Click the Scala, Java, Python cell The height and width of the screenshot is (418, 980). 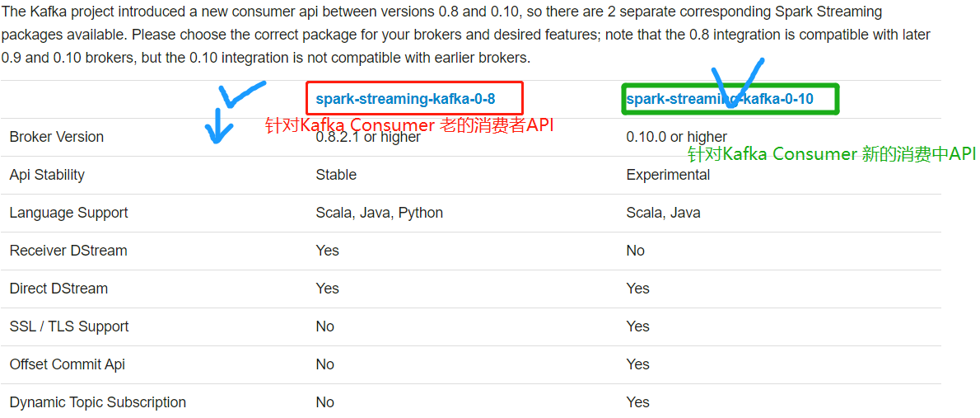point(380,213)
